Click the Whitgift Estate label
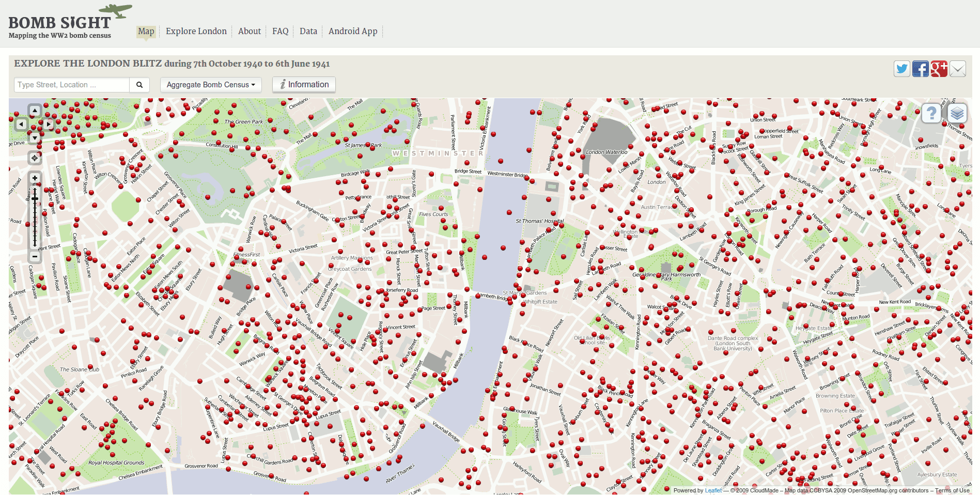The height and width of the screenshot is (495, 980). 541,302
